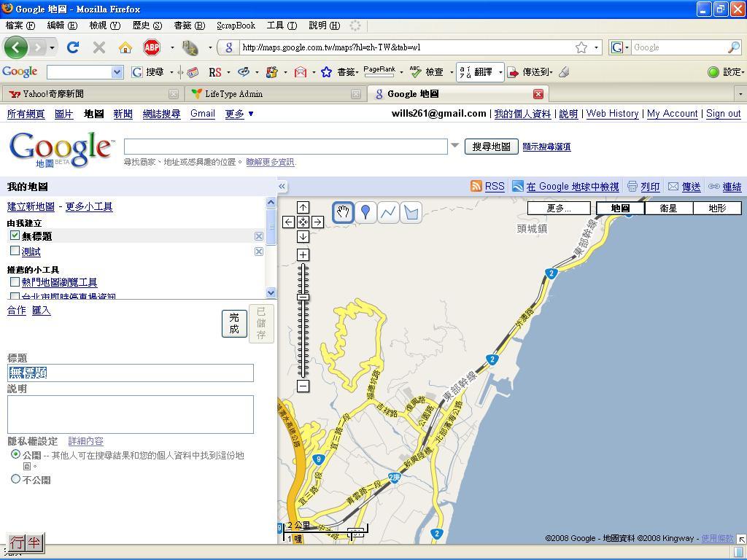
Task: Delete the 無標題 map with its X icon
Action: click(259, 236)
